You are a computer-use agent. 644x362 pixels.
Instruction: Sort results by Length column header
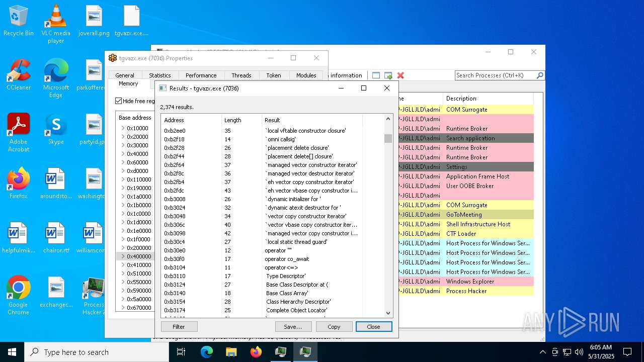(242, 120)
